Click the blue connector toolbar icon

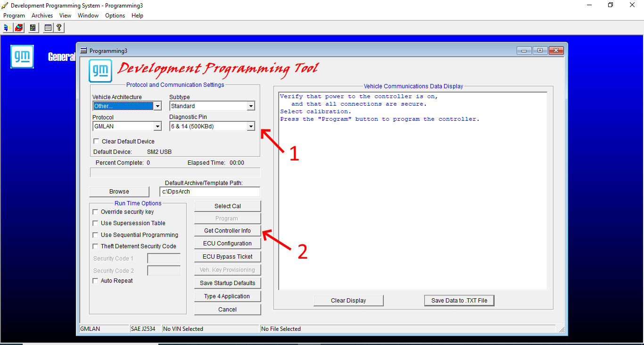click(7, 27)
